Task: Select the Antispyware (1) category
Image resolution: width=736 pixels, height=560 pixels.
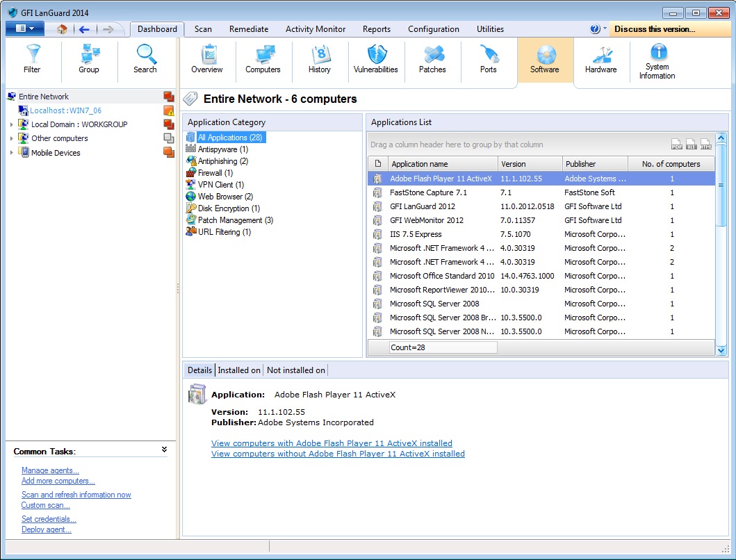Action: 223,149
